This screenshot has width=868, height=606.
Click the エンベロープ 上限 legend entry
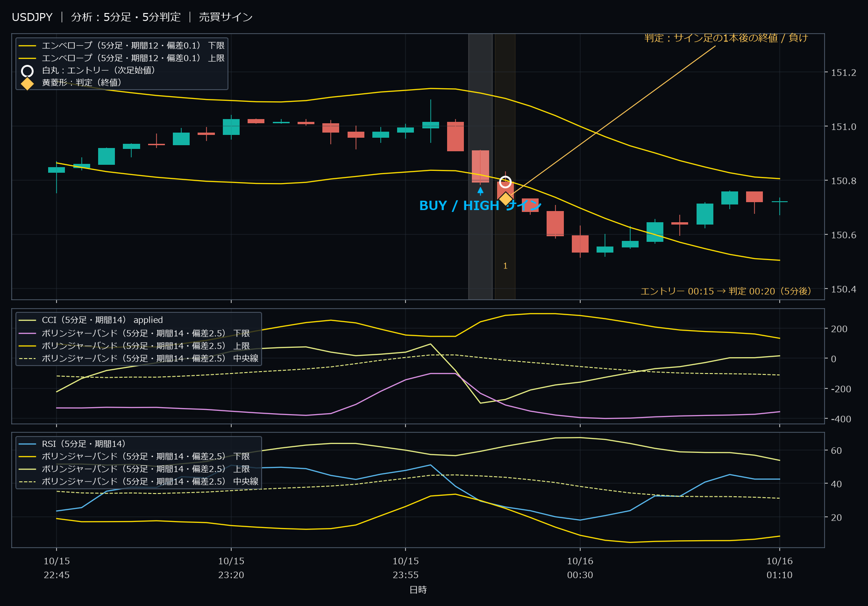[121, 58]
